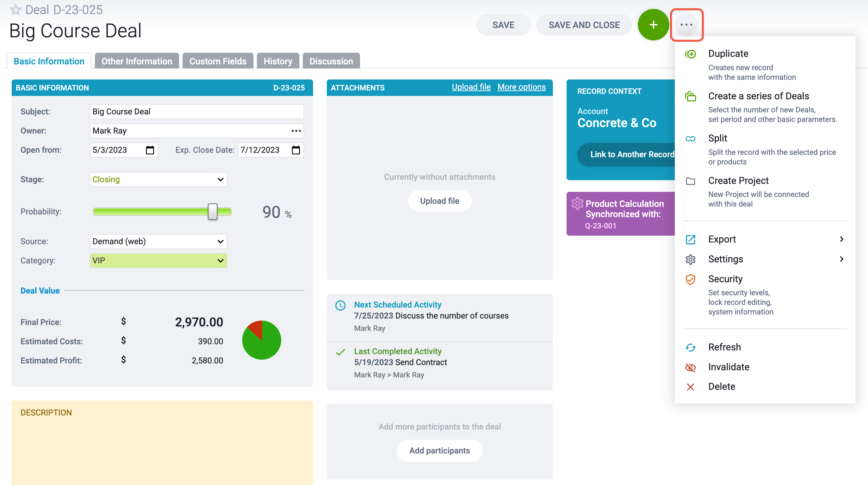Click the Export icon
Screen dimensions: 868x485
(x=691, y=239)
